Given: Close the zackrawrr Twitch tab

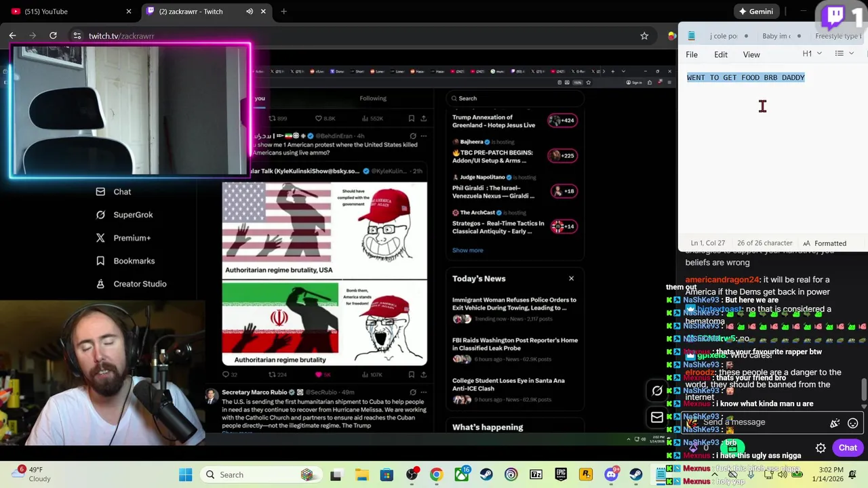Looking at the screenshot, I should 263,12.
